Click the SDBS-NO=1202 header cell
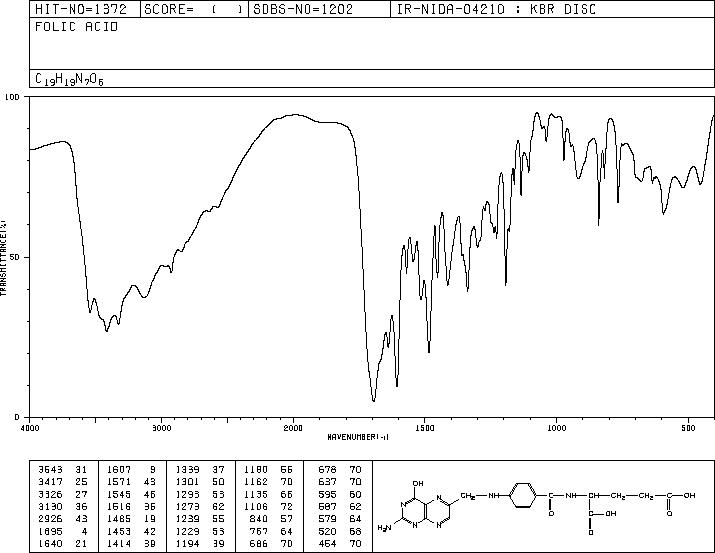Viewport: 715px width, 553px height. pos(319,9)
